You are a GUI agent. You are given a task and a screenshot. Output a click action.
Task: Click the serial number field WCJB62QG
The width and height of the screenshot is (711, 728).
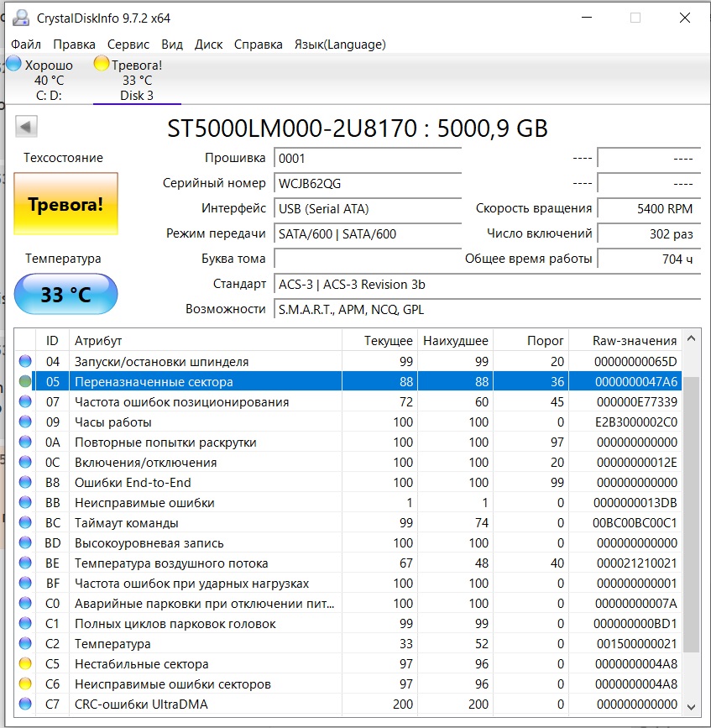click(x=368, y=183)
